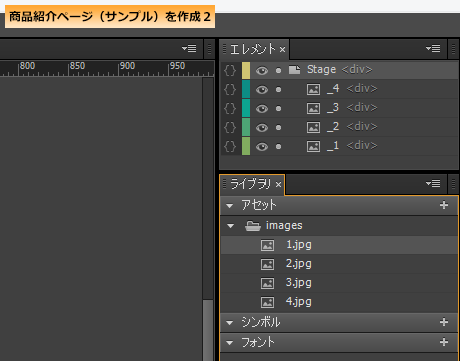Open the エレメント panel options menu
The height and width of the screenshot is (361, 460).
click(x=433, y=49)
